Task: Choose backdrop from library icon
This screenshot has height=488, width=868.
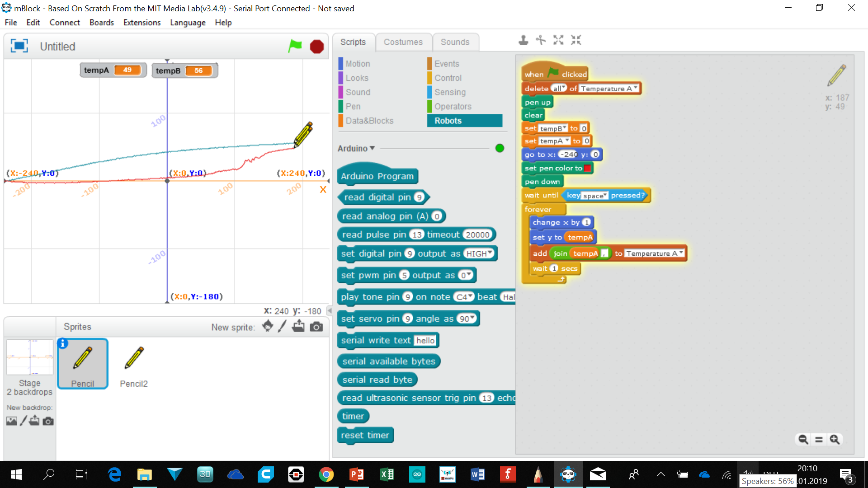Action: tap(12, 421)
